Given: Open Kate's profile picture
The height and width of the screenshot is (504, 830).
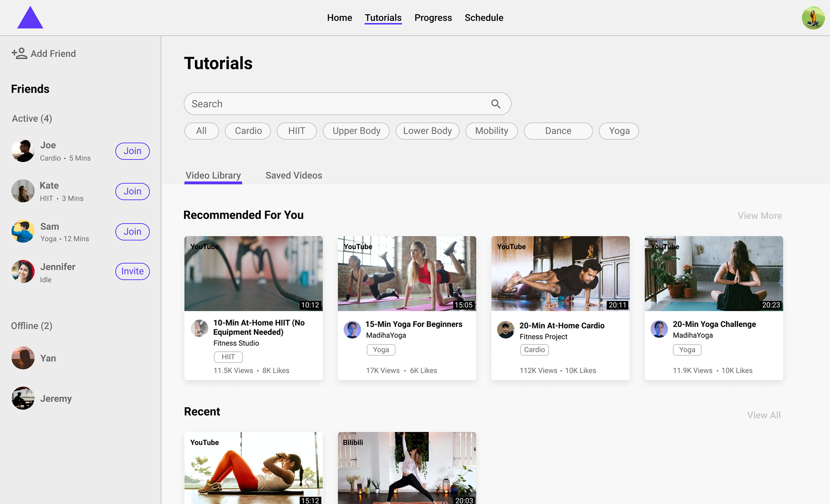Looking at the screenshot, I should click(23, 191).
